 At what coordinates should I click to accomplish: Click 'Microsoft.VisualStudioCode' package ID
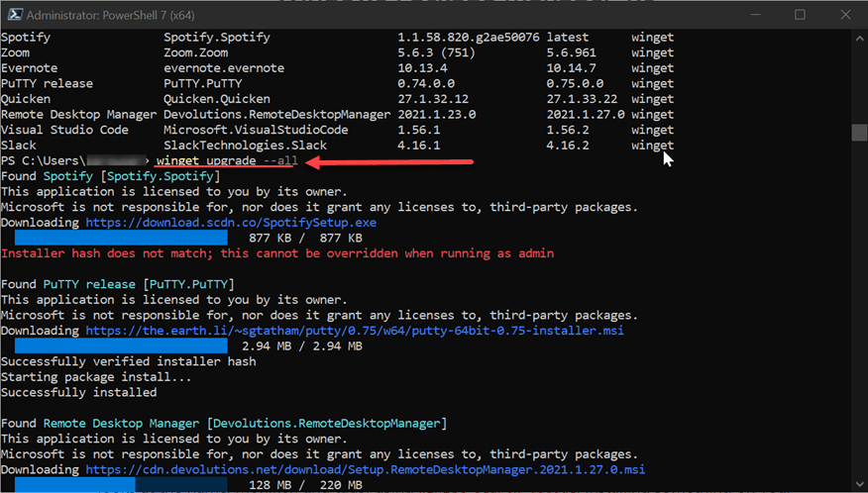[256, 130]
